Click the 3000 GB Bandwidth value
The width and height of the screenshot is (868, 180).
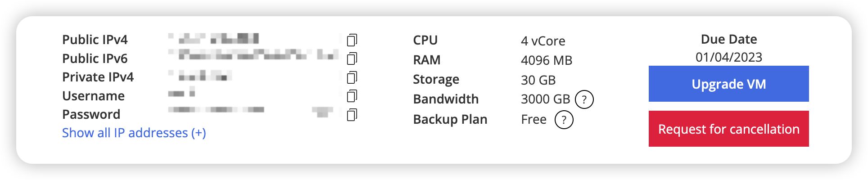pos(545,99)
